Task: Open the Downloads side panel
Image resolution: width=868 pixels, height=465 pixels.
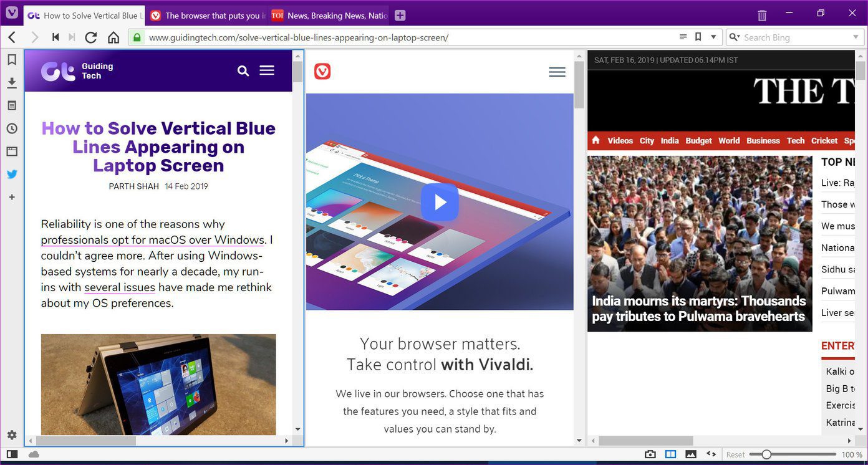Action: click(x=11, y=83)
